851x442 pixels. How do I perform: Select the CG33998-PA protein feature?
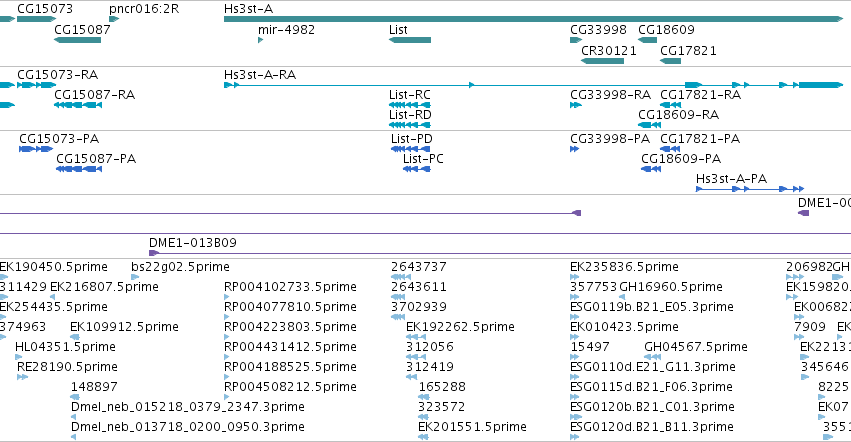575,149
